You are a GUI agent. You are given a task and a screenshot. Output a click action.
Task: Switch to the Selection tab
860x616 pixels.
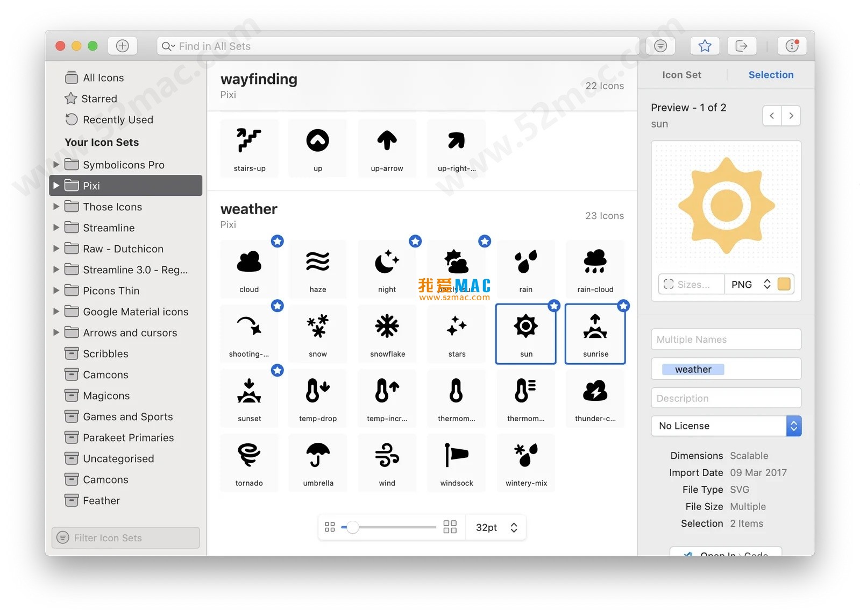pyautogui.click(x=771, y=75)
